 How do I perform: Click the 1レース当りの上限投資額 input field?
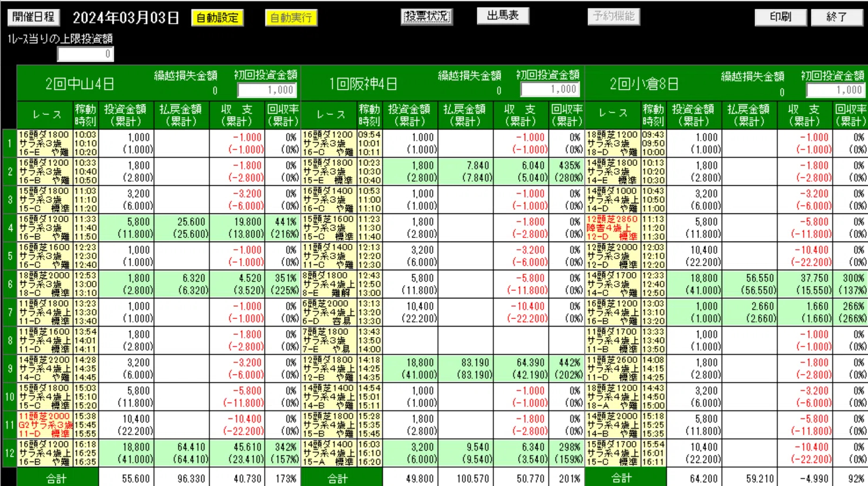tap(86, 54)
